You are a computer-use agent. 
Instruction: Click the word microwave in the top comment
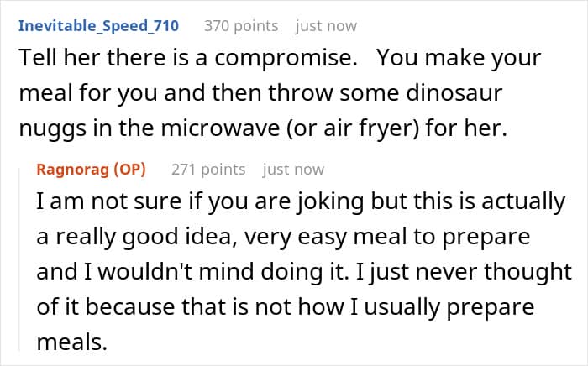(220, 128)
